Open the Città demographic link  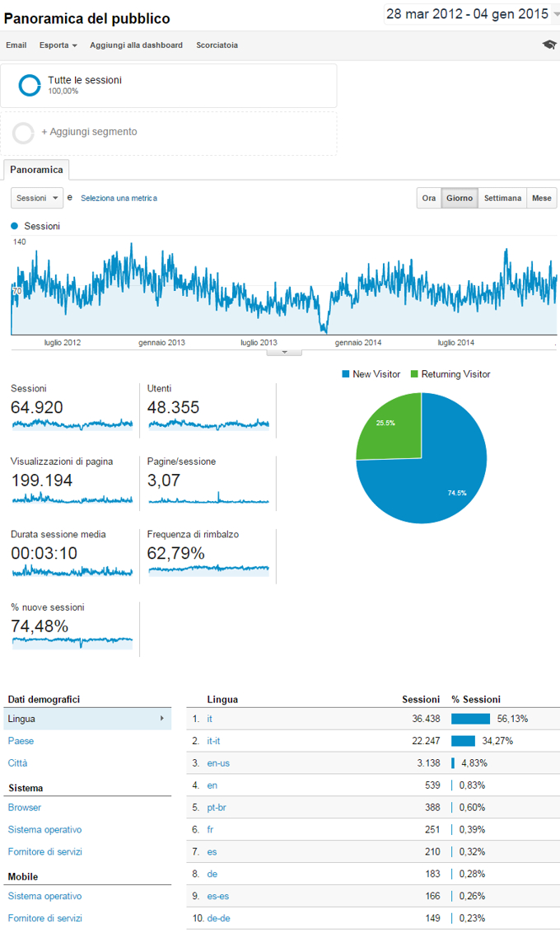[x=18, y=763]
